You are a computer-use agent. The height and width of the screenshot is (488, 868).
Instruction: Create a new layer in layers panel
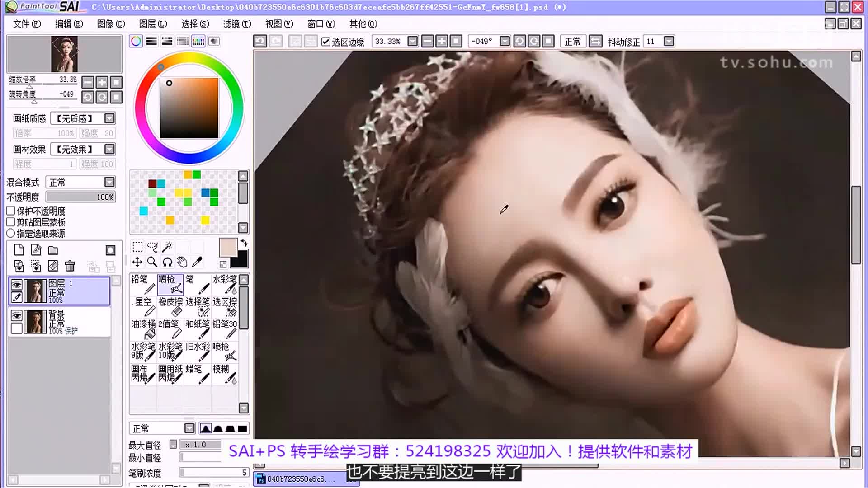[19, 250]
